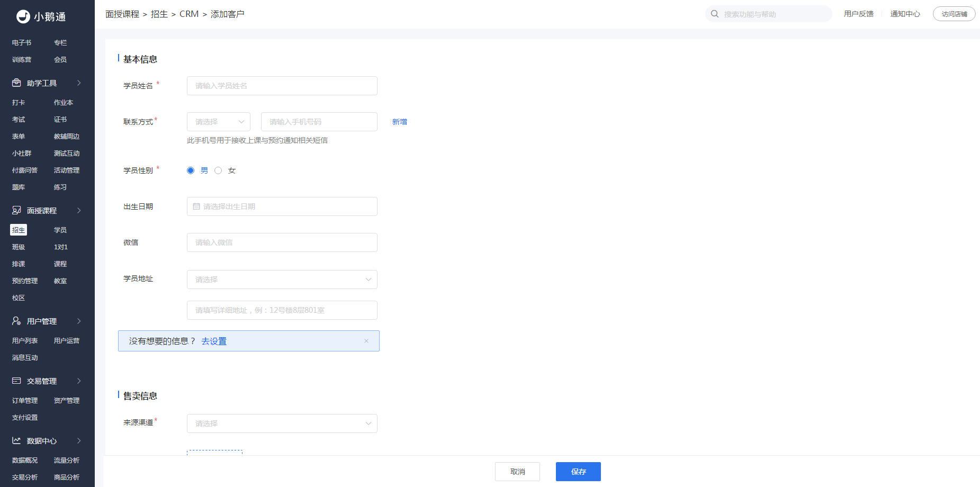Open the 来源渠道 dropdown
This screenshot has height=487, width=980.
click(282, 423)
